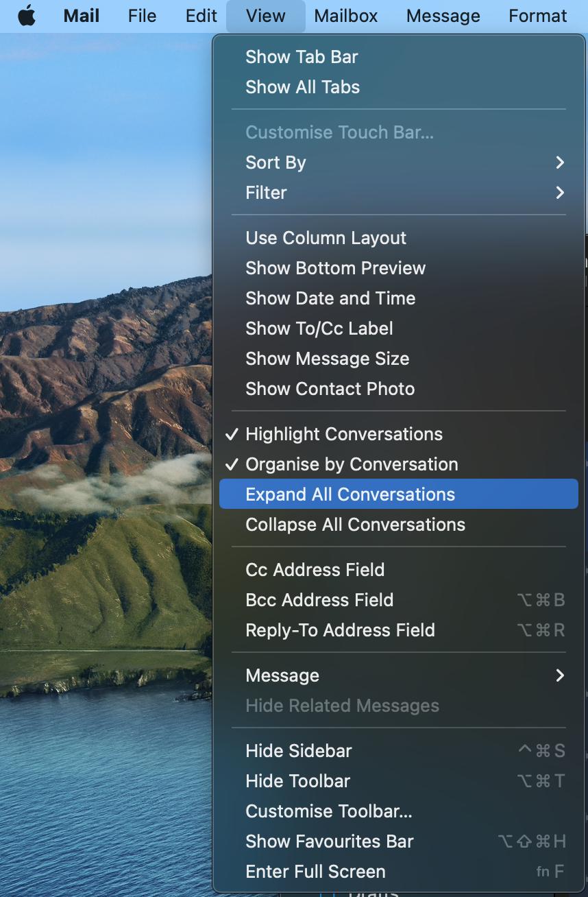The image size is (588, 897).
Task: Enable Show Message Size
Action: 399,359
